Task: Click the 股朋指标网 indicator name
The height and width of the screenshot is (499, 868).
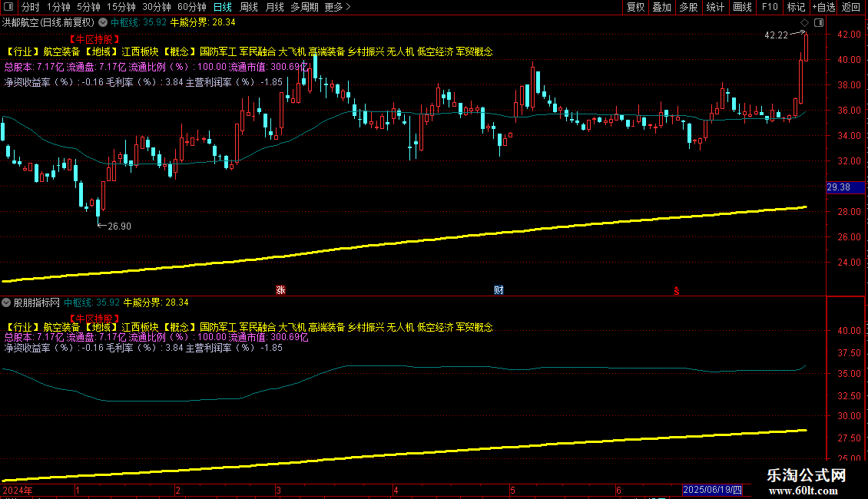Action: tap(37, 302)
